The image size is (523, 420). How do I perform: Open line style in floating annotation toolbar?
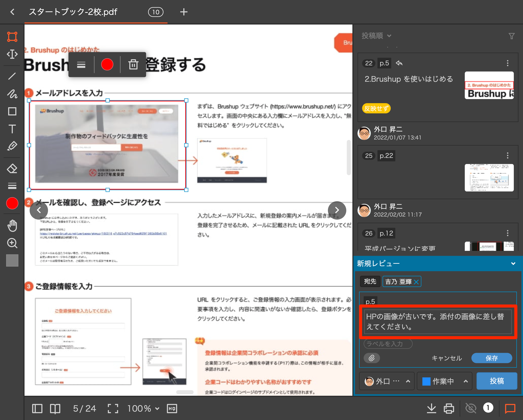81,65
